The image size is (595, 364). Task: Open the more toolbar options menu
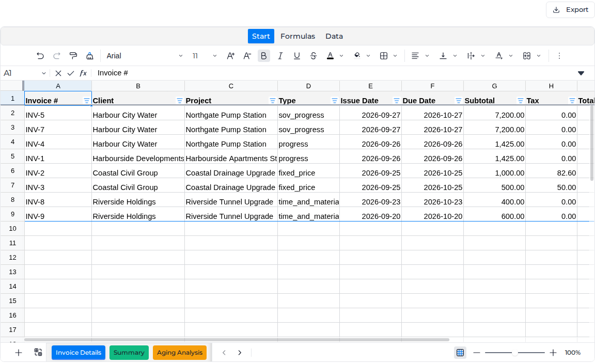coord(559,56)
